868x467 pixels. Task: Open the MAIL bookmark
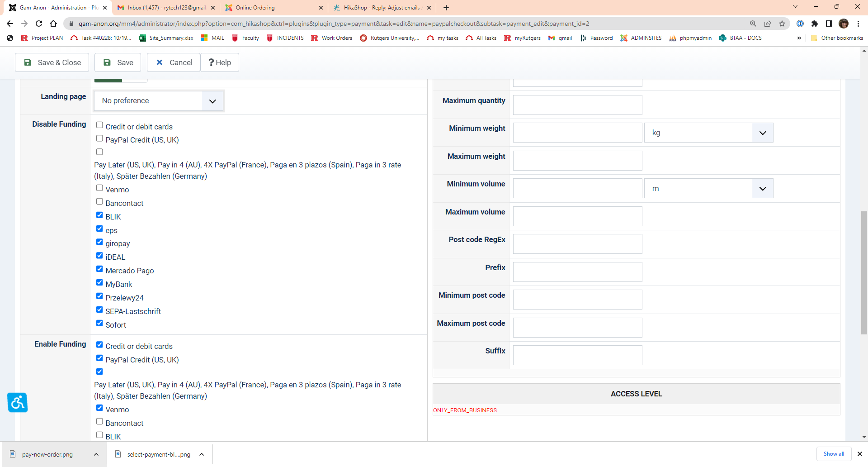(212, 38)
